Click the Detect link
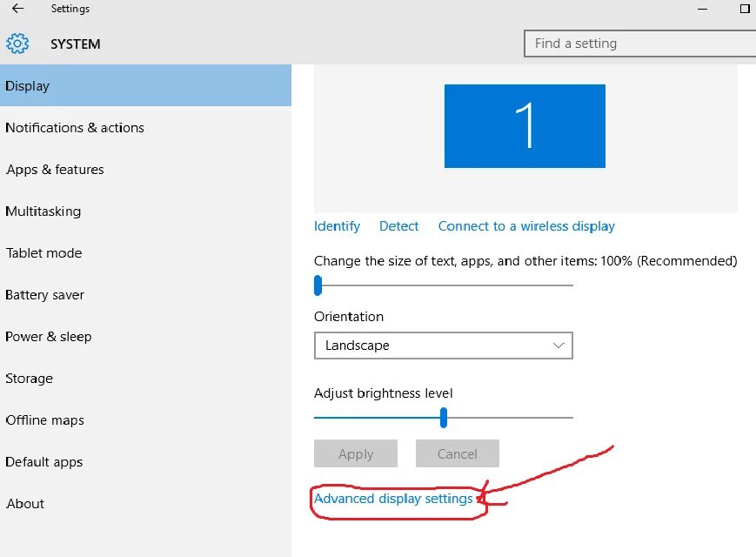 point(398,226)
